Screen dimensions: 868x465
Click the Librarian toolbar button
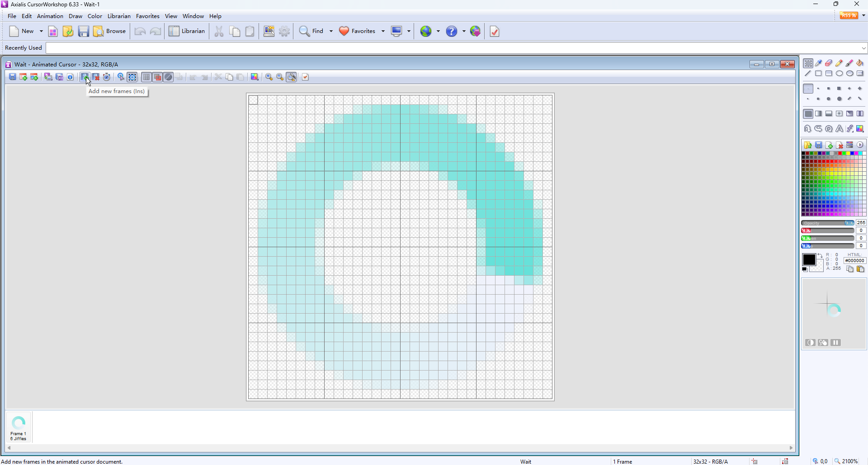[x=187, y=31]
